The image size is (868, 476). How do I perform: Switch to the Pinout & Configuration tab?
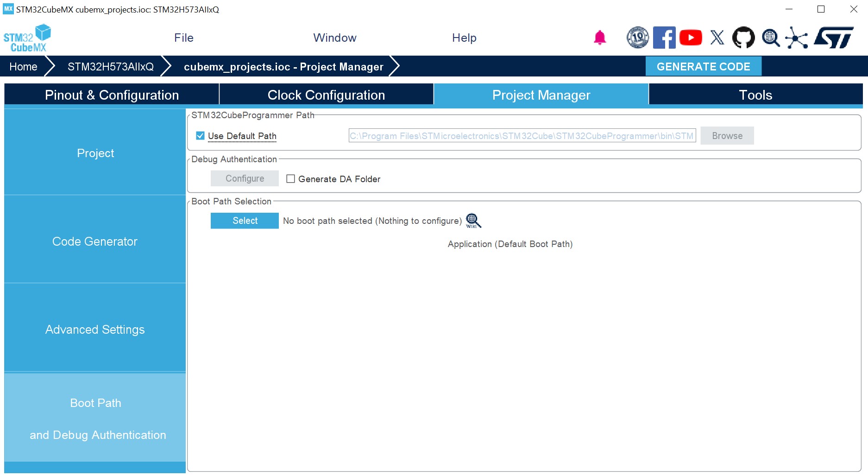click(x=112, y=95)
